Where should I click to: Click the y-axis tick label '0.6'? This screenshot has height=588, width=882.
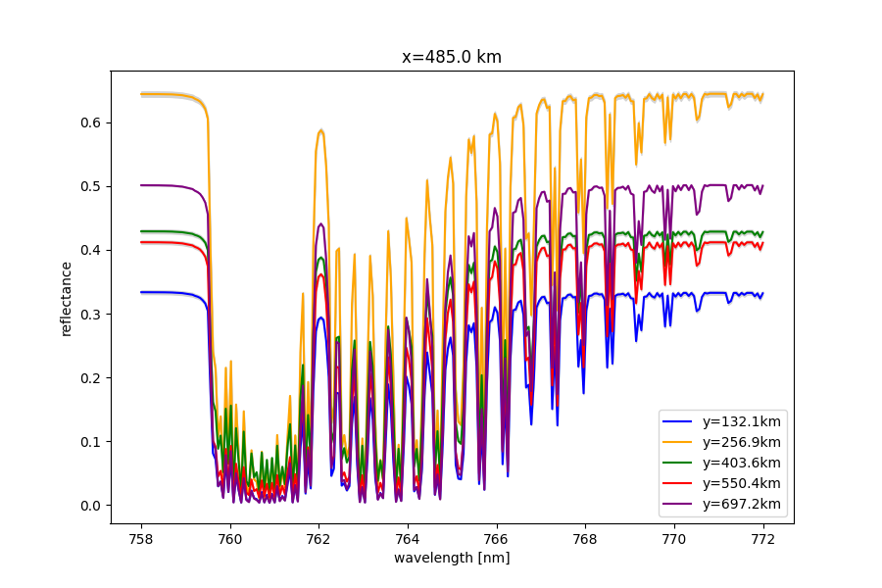[x=92, y=122]
